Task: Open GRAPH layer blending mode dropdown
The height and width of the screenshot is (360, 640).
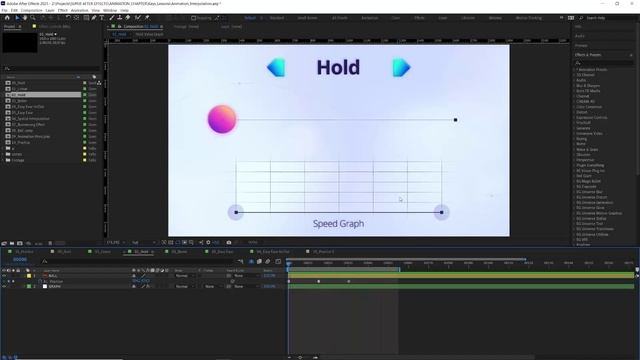Action: (x=184, y=287)
